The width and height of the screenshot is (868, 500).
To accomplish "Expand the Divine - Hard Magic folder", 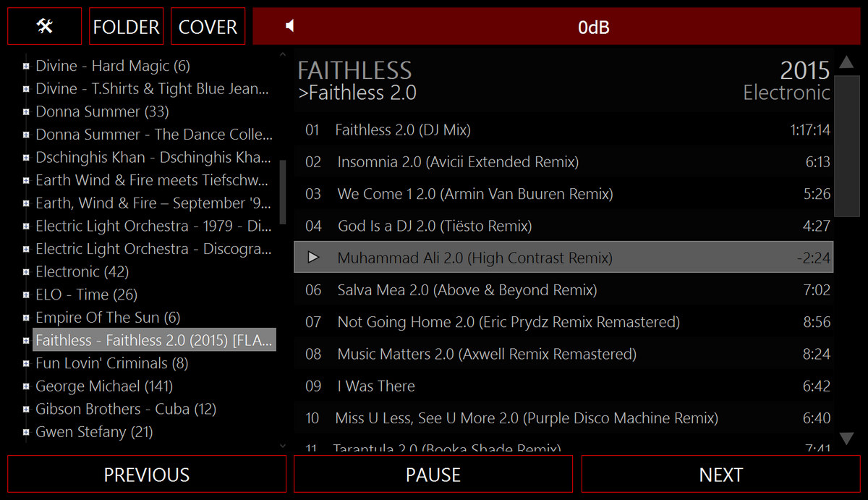I will click(x=26, y=66).
